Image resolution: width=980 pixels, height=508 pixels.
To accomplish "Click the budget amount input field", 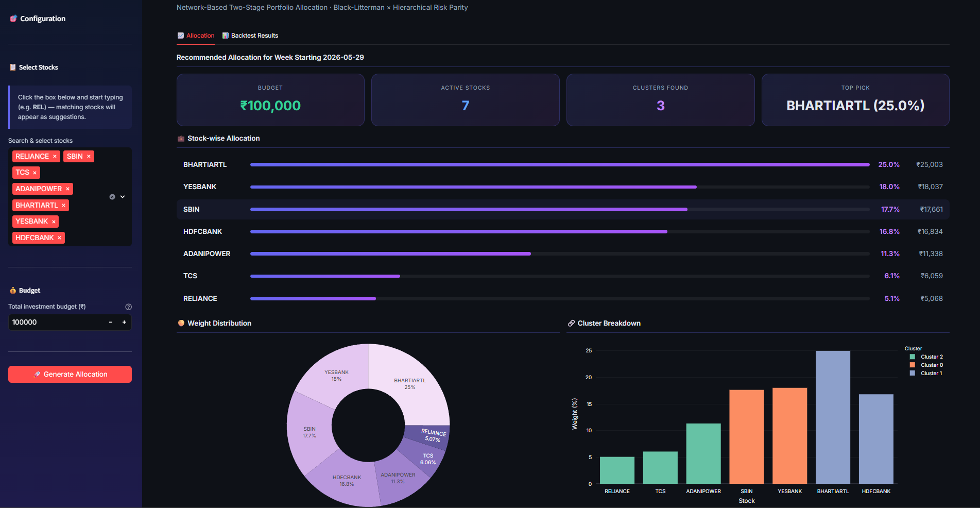I will (57, 323).
